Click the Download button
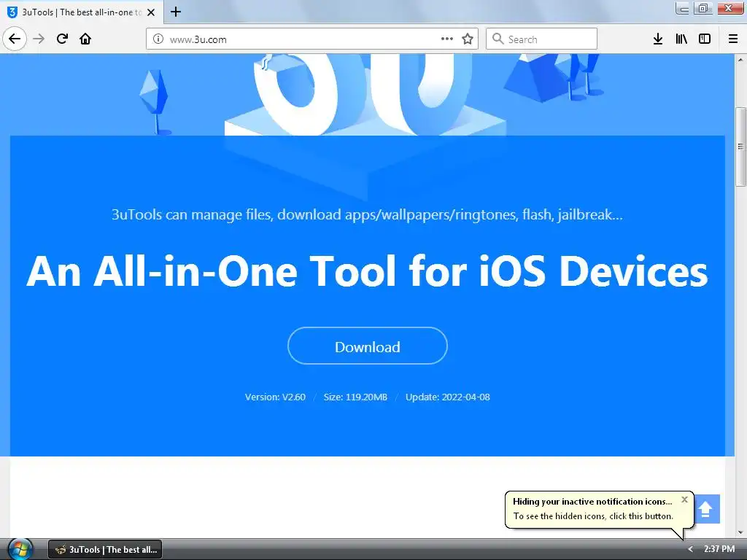Image resolution: width=747 pixels, height=560 pixels. pos(368,346)
